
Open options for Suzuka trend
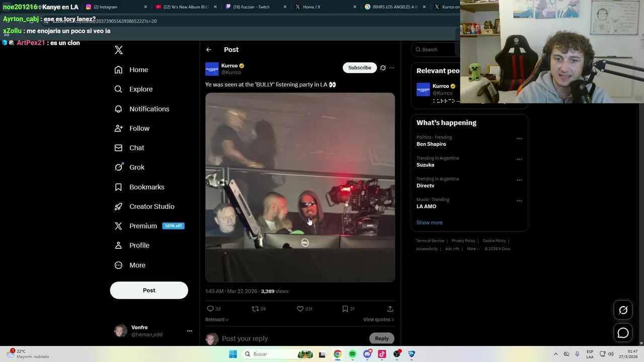pos(519,159)
